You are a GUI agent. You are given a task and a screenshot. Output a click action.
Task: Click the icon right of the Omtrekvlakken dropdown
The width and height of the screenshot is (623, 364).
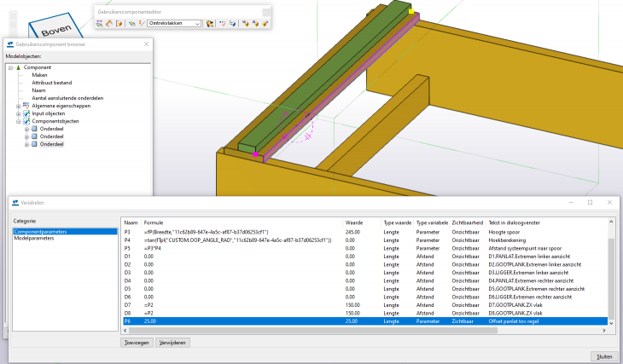pyautogui.click(x=210, y=24)
